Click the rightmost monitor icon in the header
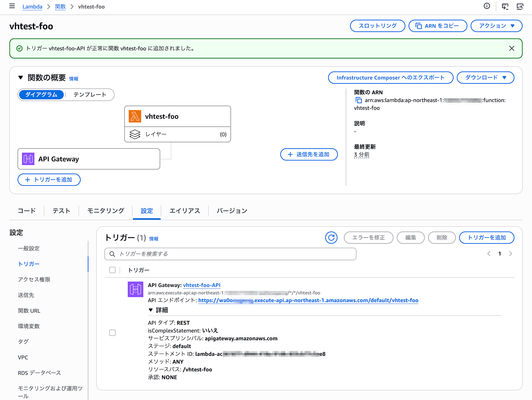Screen dimensions: 532x400 (x=520, y=6)
